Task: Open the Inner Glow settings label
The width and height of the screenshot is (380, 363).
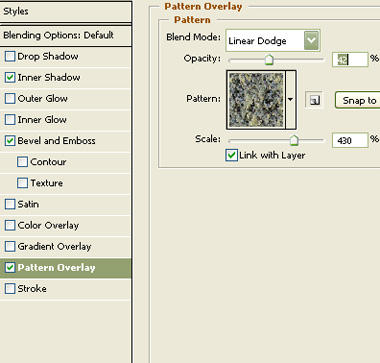Action: [x=42, y=119]
